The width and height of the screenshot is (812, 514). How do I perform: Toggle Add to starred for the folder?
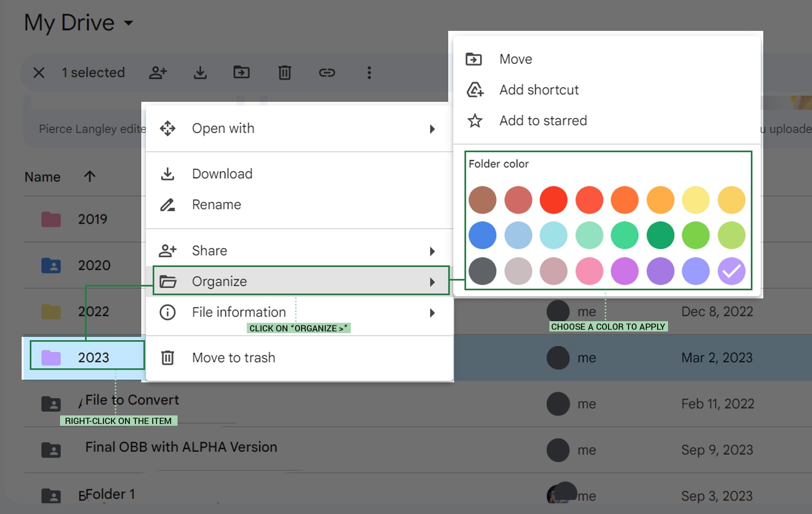543,121
